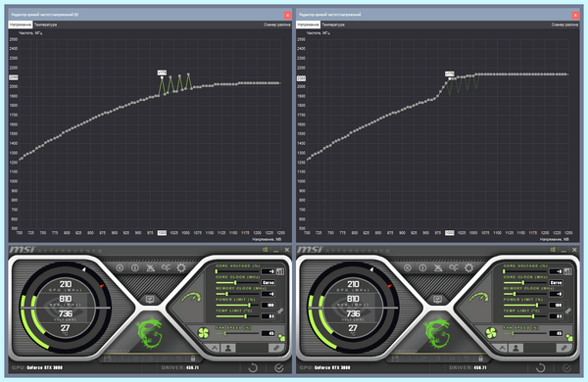
Task: Toggle profile lock icon in left Afterburner
Action: coord(193,358)
